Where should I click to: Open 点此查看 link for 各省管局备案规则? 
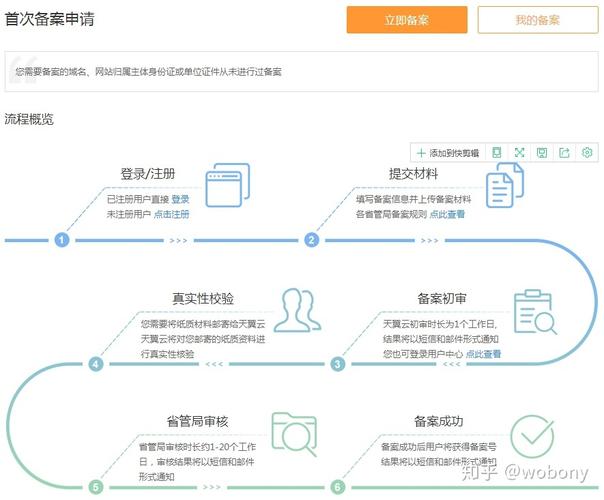point(447,214)
